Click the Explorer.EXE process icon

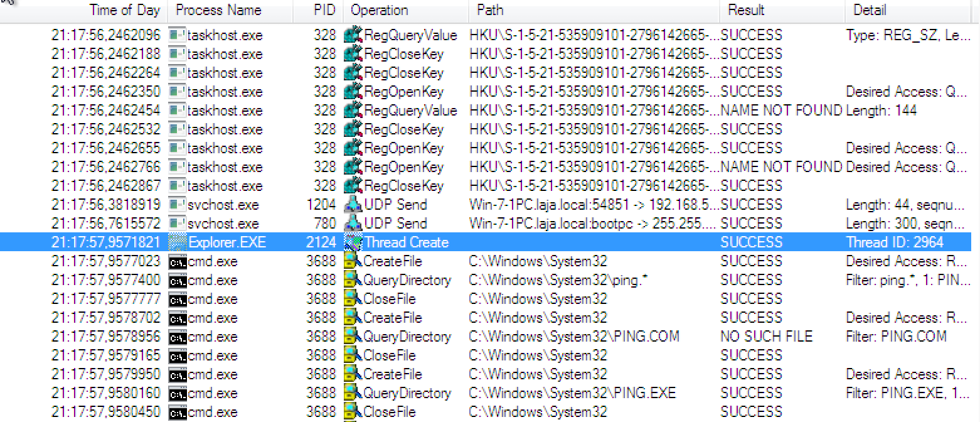(x=178, y=242)
